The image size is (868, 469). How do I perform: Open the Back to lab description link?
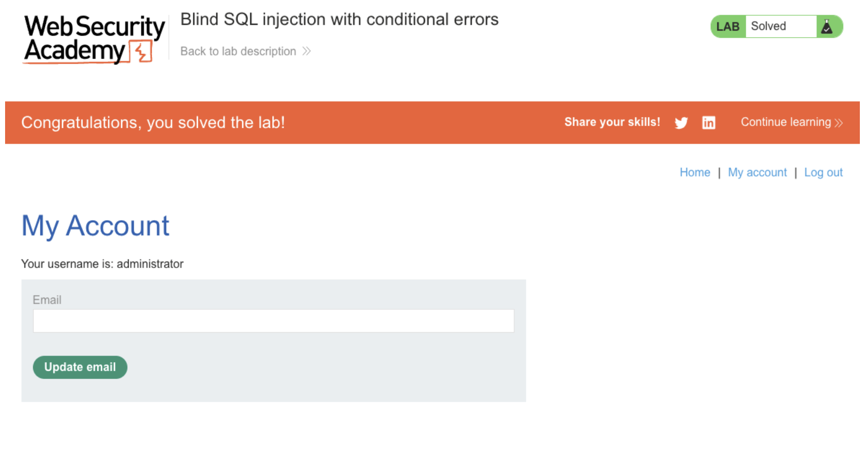tap(238, 51)
